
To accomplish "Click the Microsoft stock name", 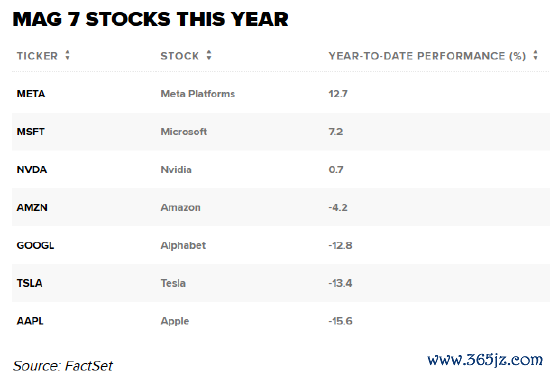I will [x=184, y=132].
